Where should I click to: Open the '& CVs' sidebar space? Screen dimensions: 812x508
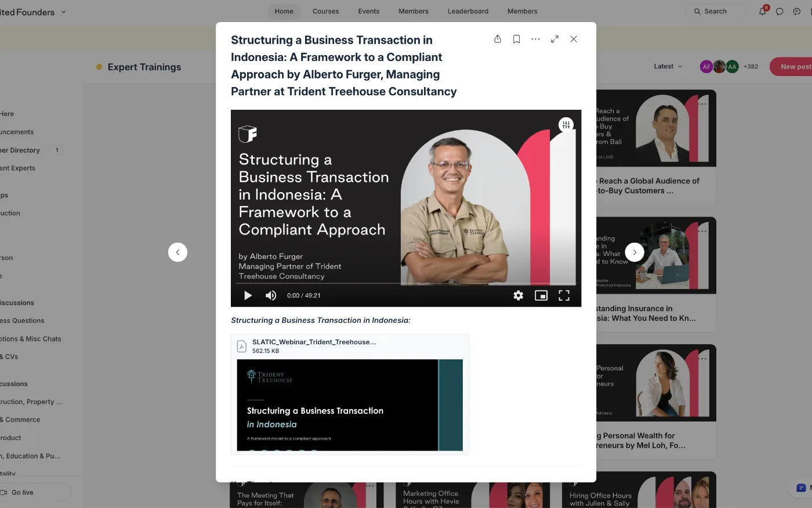pos(9,356)
